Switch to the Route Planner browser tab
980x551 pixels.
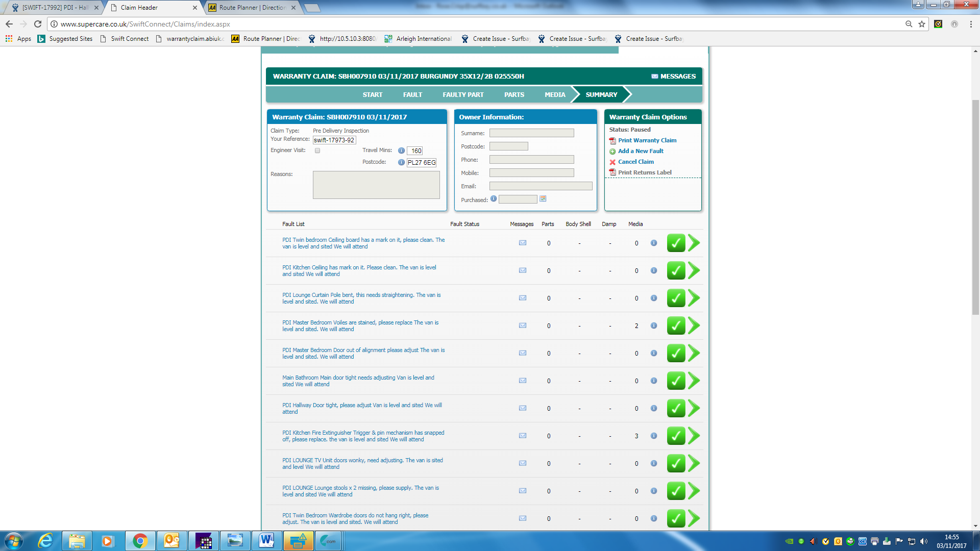(252, 8)
